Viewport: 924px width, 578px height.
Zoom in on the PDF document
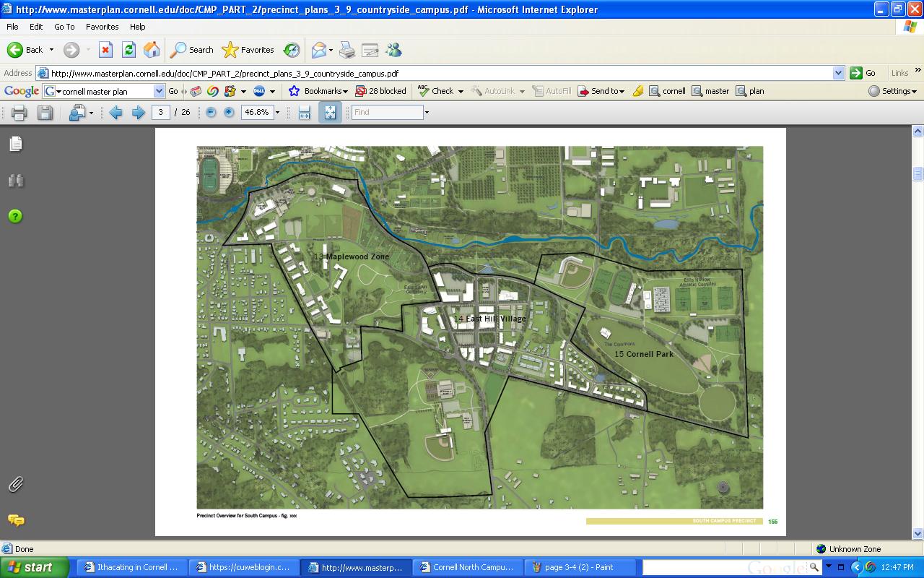(x=229, y=113)
